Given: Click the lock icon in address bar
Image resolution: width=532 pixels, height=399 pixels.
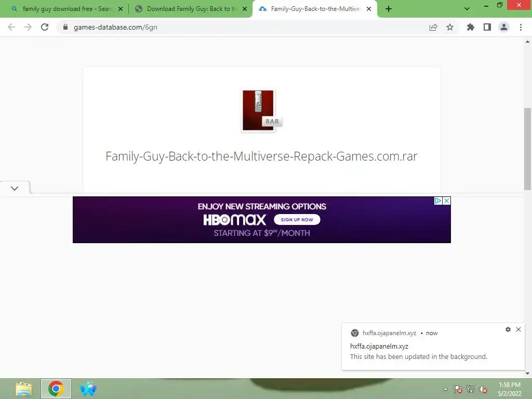Looking at the screenshot, I should point(65,27).
